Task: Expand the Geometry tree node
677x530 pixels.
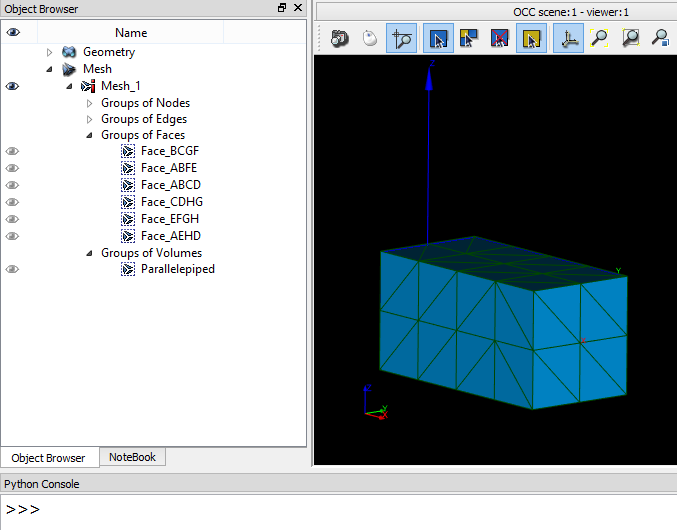Action: tap(50, 52)
